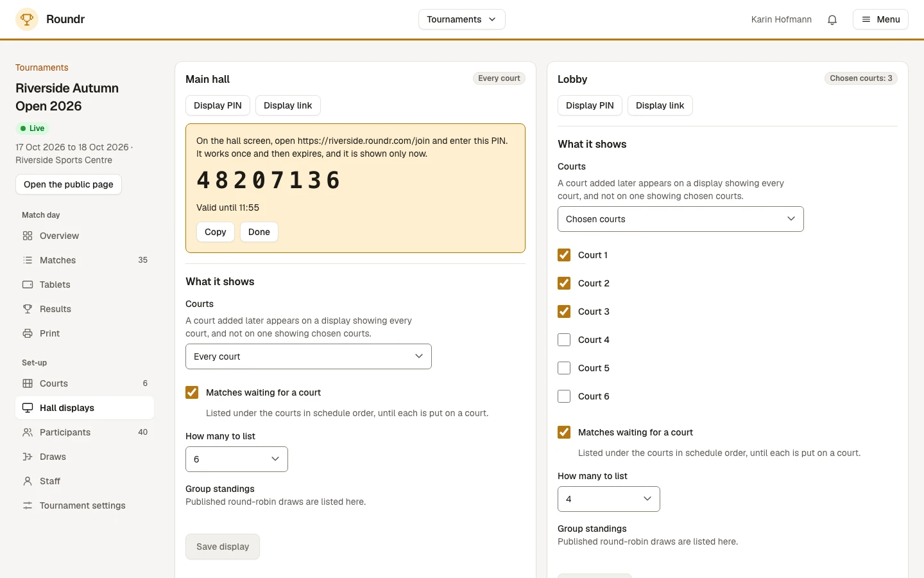This screenshot has height=578, width=924.
Task: Open the Main hall Every court dropdown
Action: click(309, 356)
